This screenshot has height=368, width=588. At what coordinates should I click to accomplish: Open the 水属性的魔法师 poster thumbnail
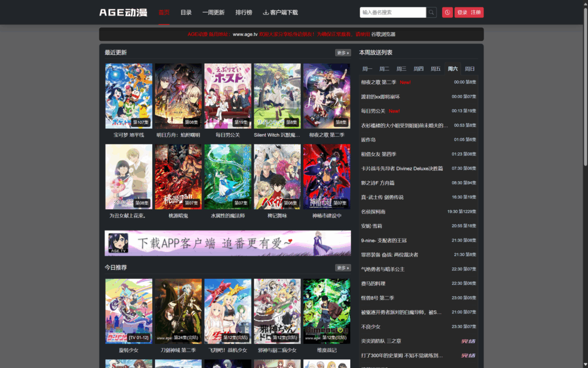(227, 177)
